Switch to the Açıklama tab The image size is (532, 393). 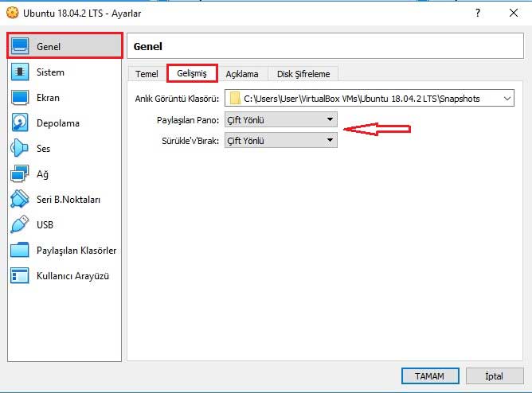(x=242, y=73)
